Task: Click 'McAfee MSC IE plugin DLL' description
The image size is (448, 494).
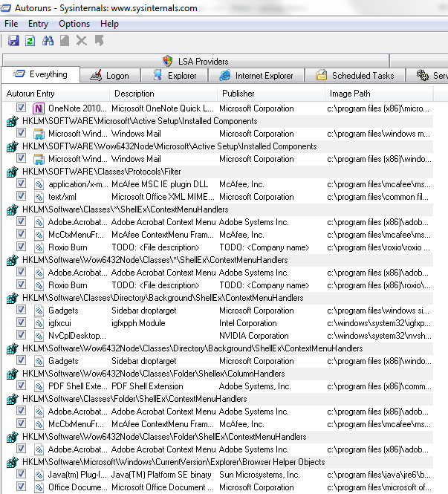Action: (160, 184)
